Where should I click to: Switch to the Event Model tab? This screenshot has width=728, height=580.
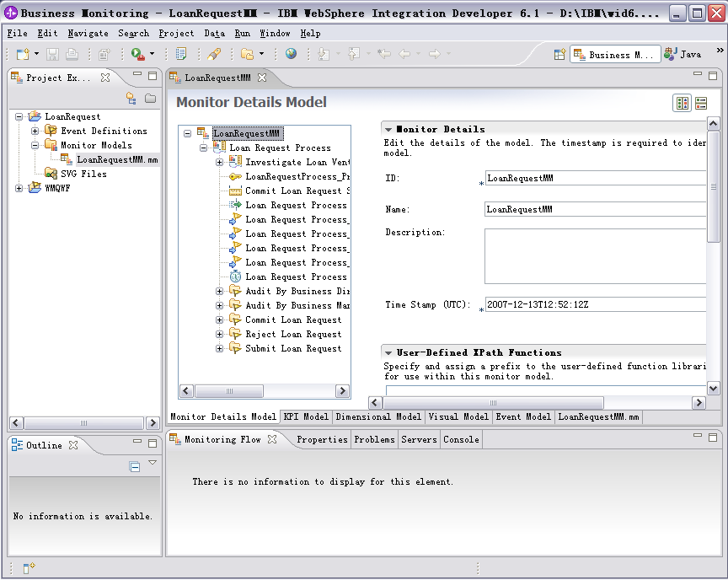[523, 416]
